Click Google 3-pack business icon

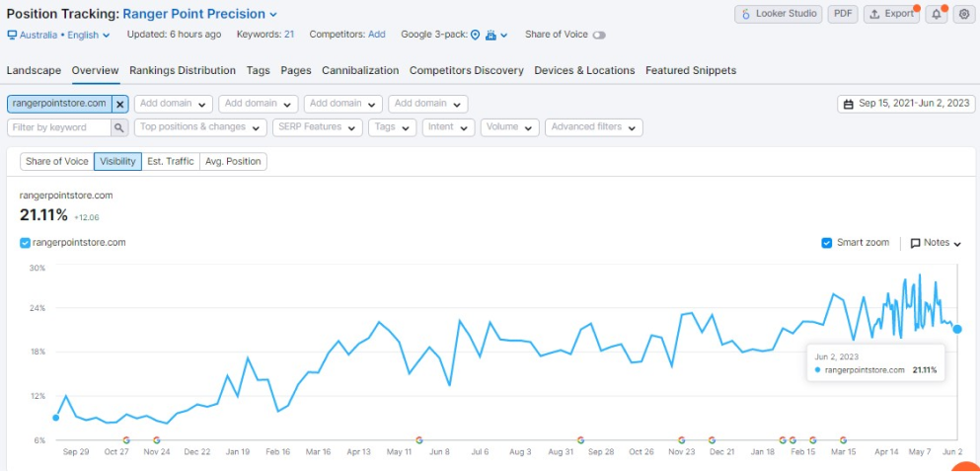(490, 35)
